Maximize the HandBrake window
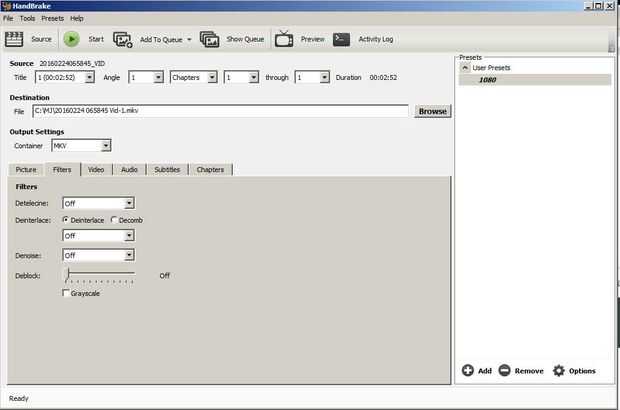 point(598,6)
